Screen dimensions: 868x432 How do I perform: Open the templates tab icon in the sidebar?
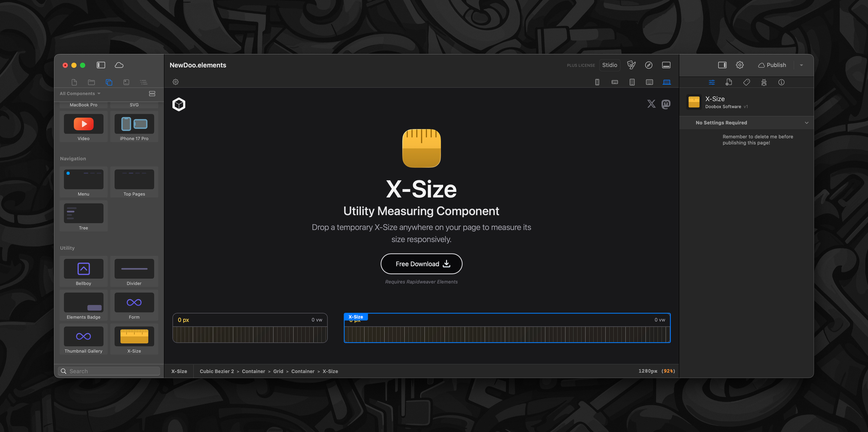[x=126, y=82]
